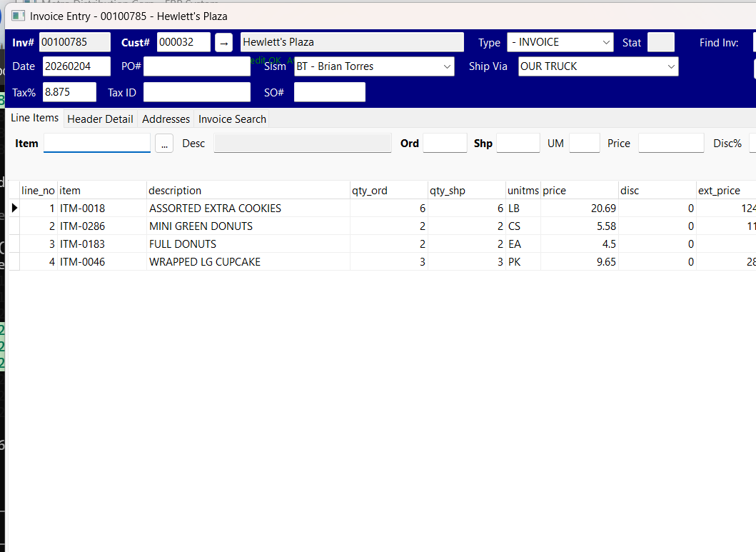This screenshot has width=756, height=552.
Task: Click the Tax% field showing 8.875
Action: point(69,91)
